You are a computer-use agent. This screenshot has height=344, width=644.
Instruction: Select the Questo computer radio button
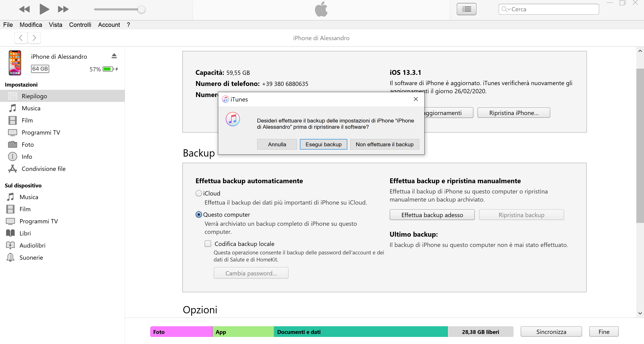pos(199,215)
